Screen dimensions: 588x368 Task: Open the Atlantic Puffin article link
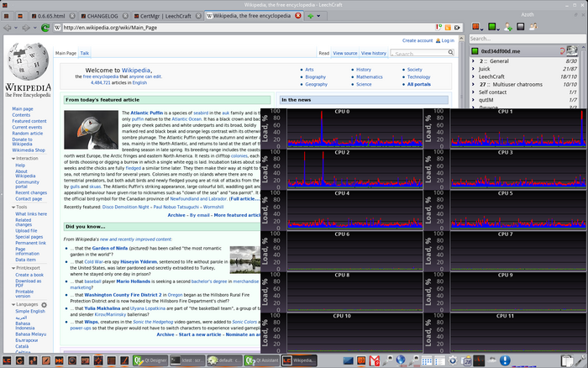pos(148,113)
